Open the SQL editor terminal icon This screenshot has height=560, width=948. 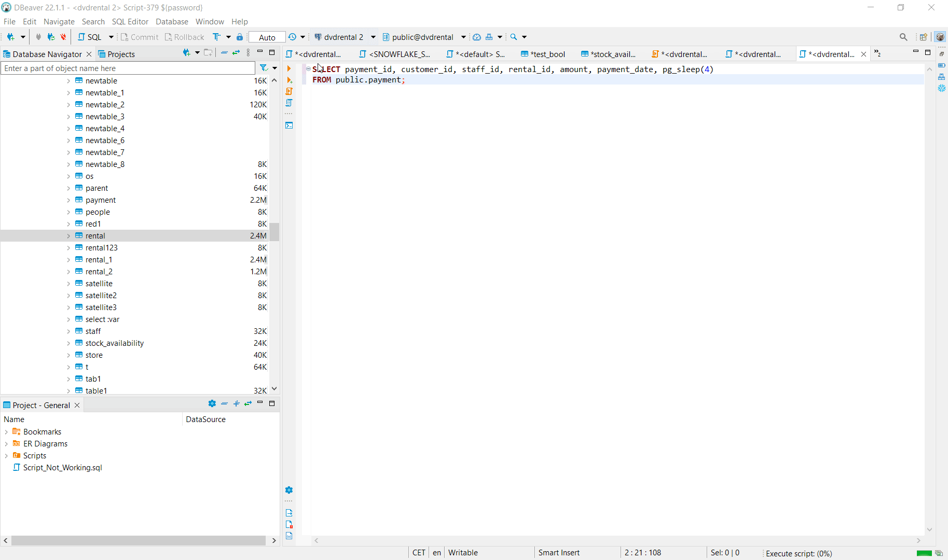tap(289, 125)
